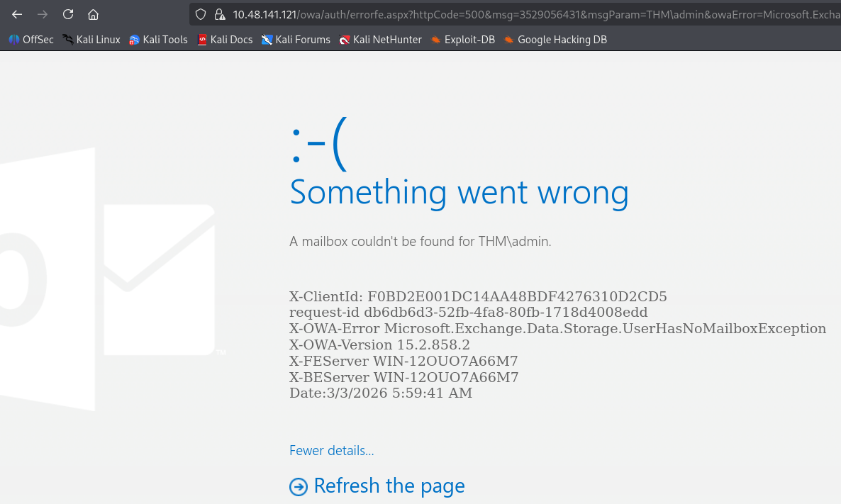Screen dimensions: 841x504
Task: Click the browser forward arrow
Action: (43, 14)
